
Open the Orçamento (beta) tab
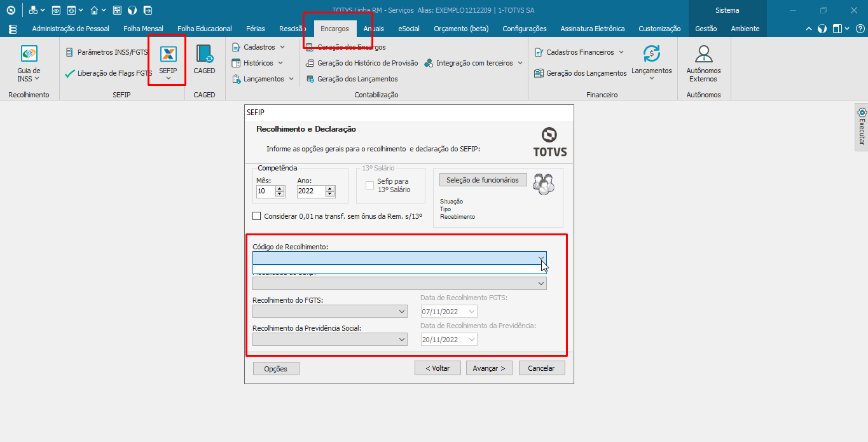click(x=461, y=29)
